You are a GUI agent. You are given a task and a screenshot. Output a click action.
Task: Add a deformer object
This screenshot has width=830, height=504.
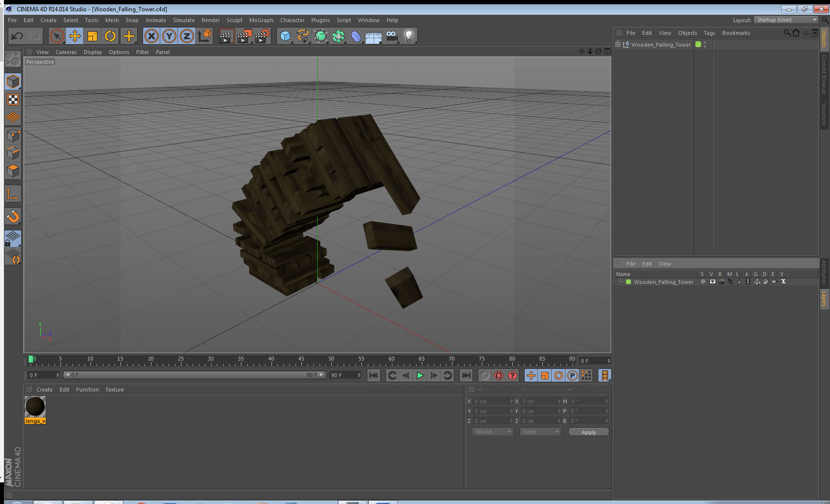[356, 36]
